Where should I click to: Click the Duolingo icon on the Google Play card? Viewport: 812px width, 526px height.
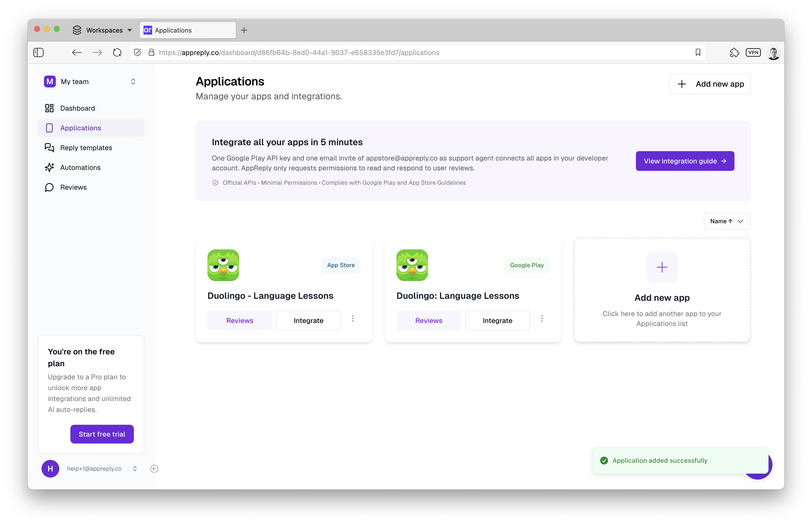pyautogui.click(x=412, y=265)
